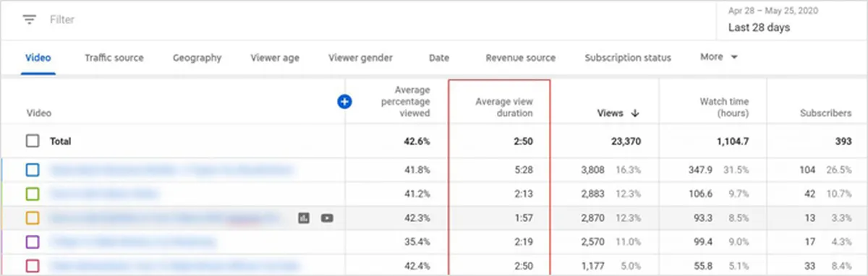
Task: Sort by Average percentage viewed column header
Action: click(405, 101)
